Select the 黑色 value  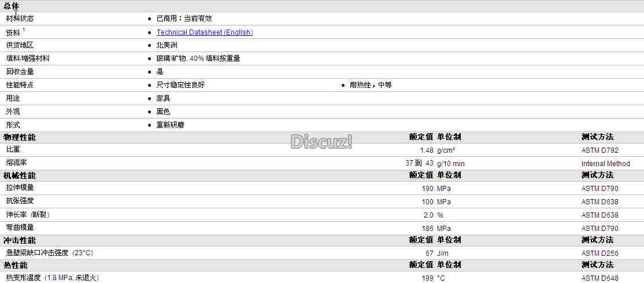click(164, 112)
